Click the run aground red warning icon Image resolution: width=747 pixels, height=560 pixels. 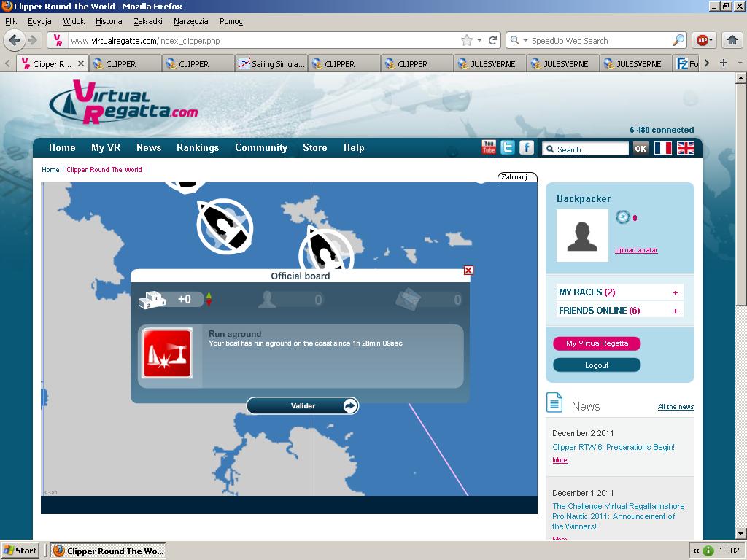tap(167, 354)
